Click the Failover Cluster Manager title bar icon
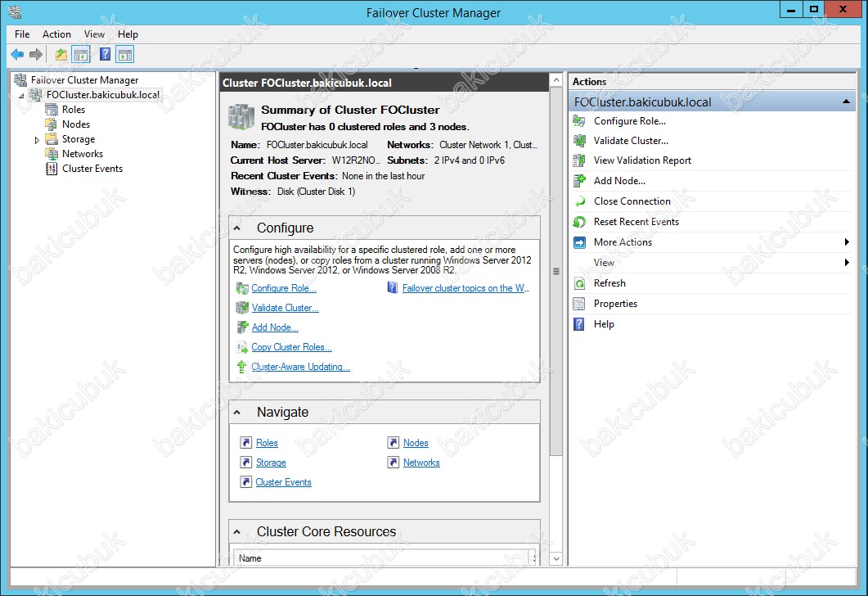The image size is (868, 596). (x=15, y=11)
